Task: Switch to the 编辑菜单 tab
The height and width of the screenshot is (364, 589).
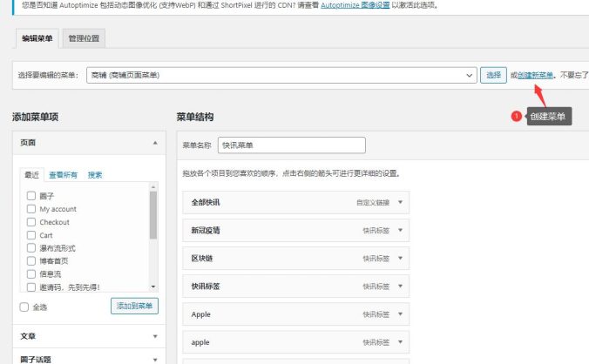Action: pos(37,38)
